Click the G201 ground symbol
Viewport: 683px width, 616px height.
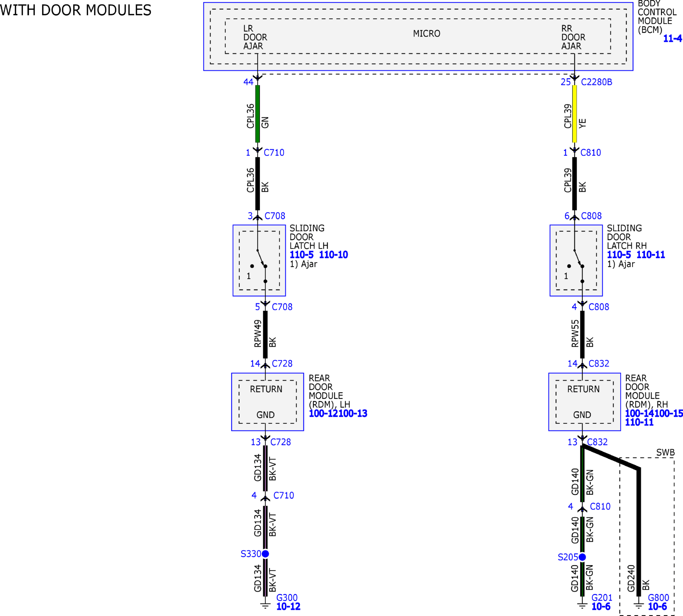tap(582, 606)
